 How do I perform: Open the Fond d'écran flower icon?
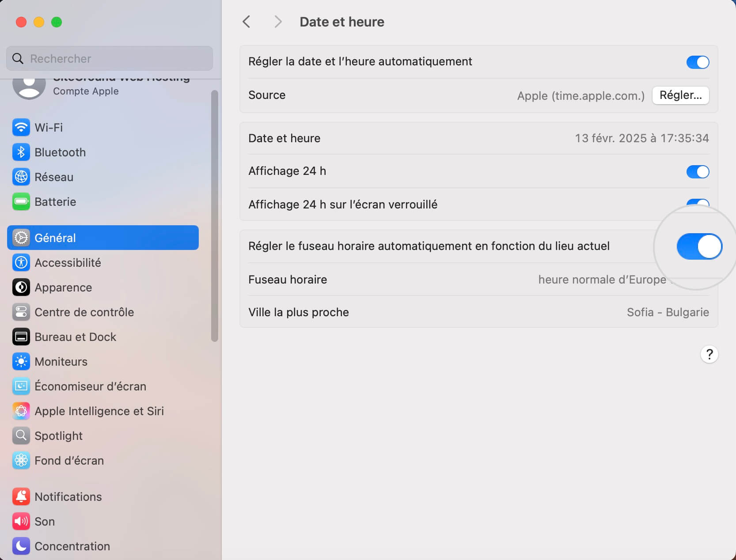point(21,461)
